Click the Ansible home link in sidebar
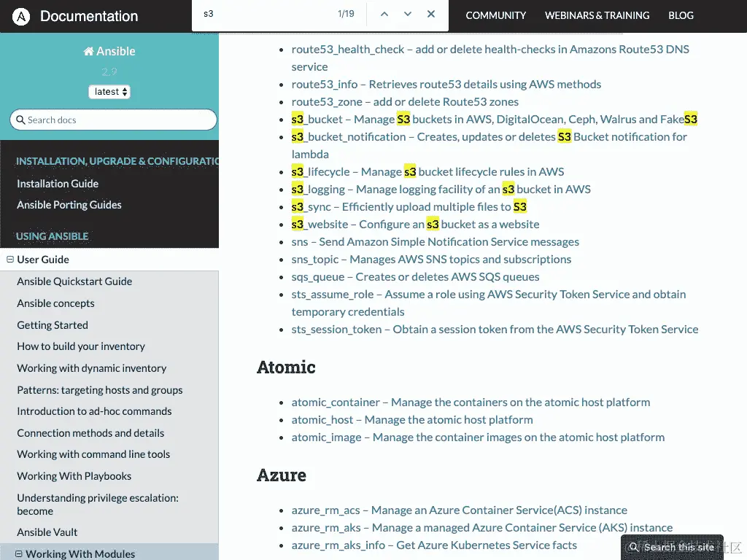The height and width of the screenshot is (560, 747). (x=109, y=51)
